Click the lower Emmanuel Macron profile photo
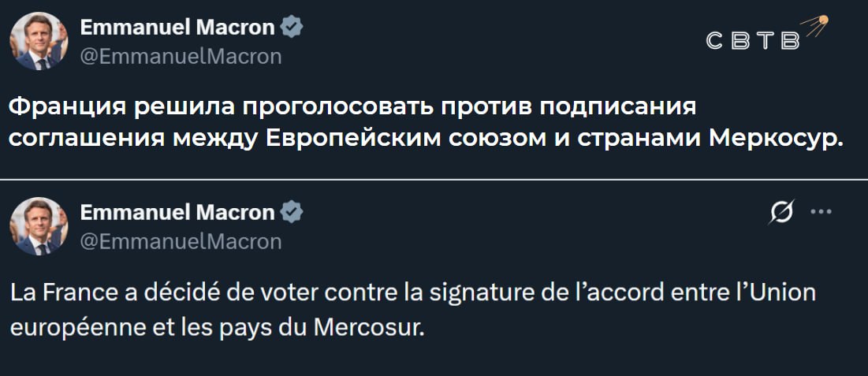The image size is (868, 376). [x=39, y=226]
